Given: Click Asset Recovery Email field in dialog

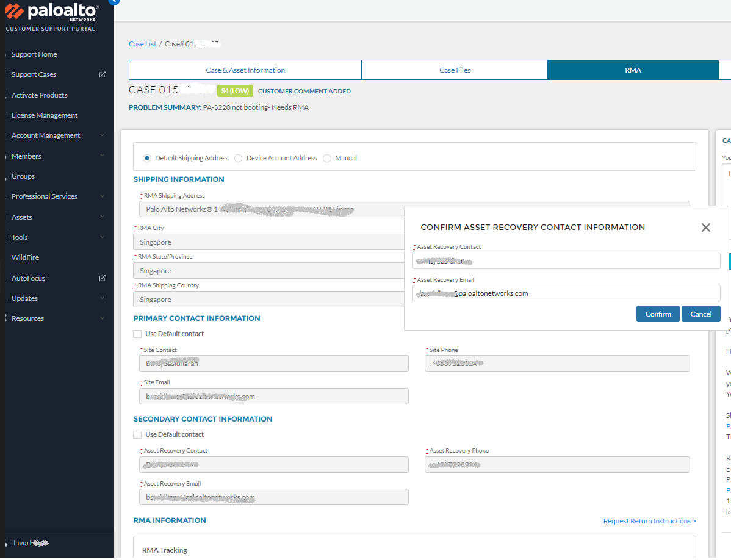Looking at the screenshot, I should coord(566,293).
